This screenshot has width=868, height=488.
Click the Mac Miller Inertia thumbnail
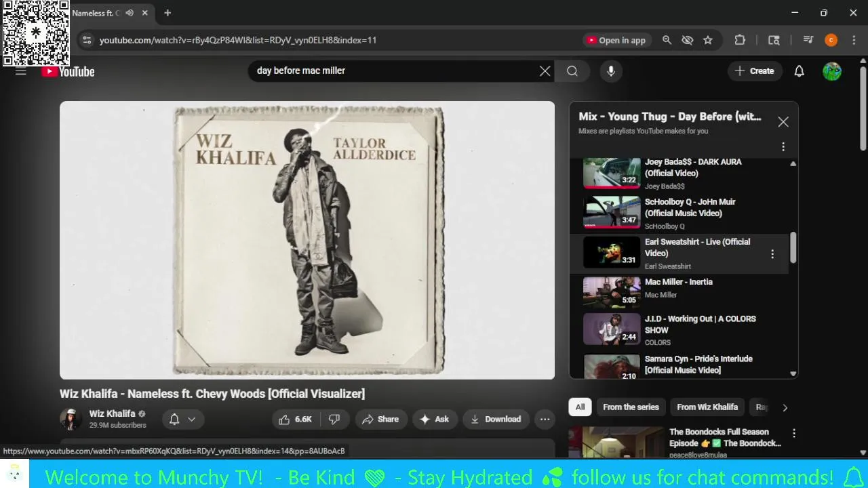612,292
